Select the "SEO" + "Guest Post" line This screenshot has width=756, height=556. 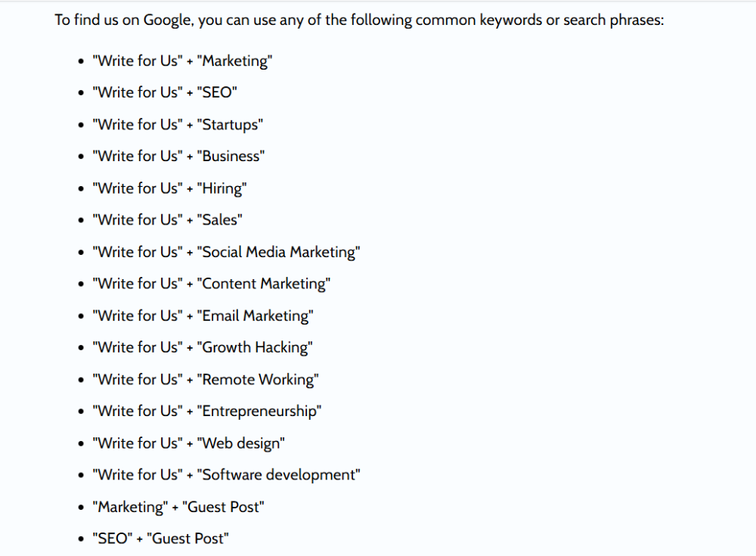160,538
